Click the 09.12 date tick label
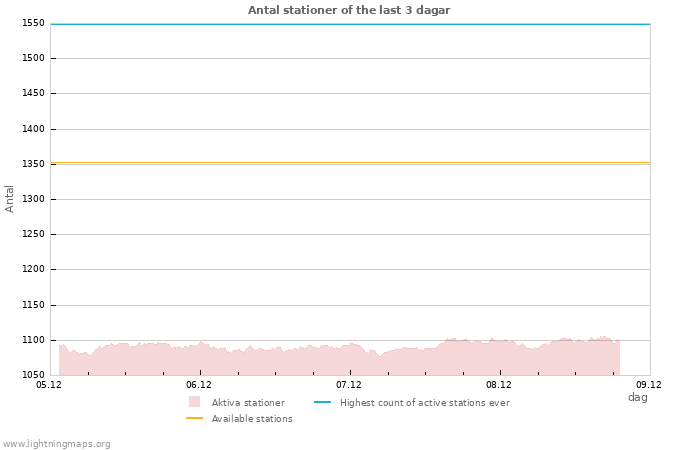 (x=648, y=384)
